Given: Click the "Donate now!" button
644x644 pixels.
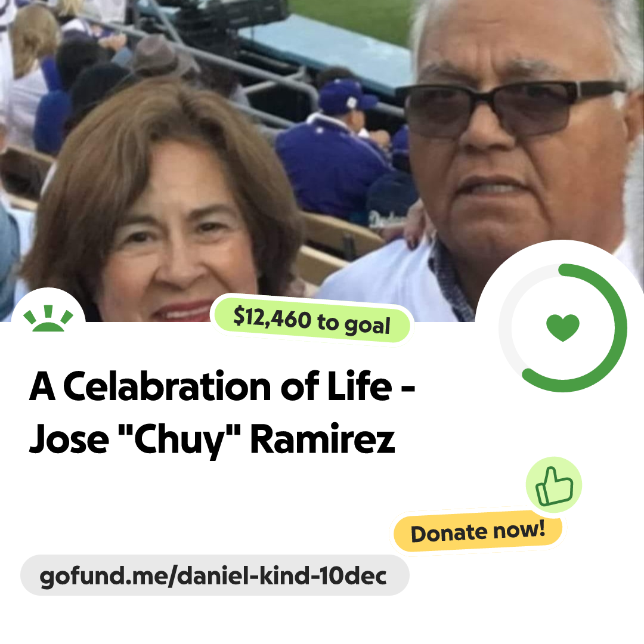Looking at the screenshot, I should (x=478, y=531).
